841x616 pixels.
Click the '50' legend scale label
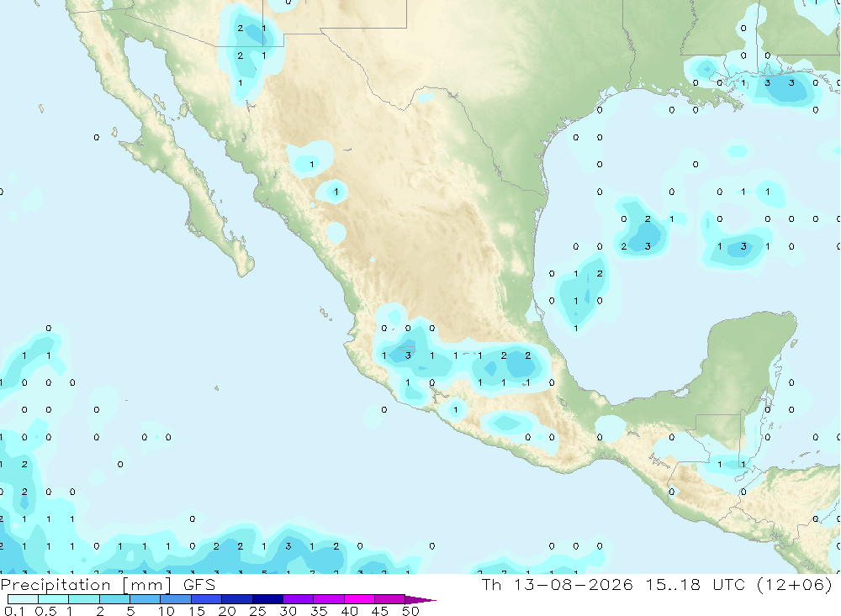(410, 611)
